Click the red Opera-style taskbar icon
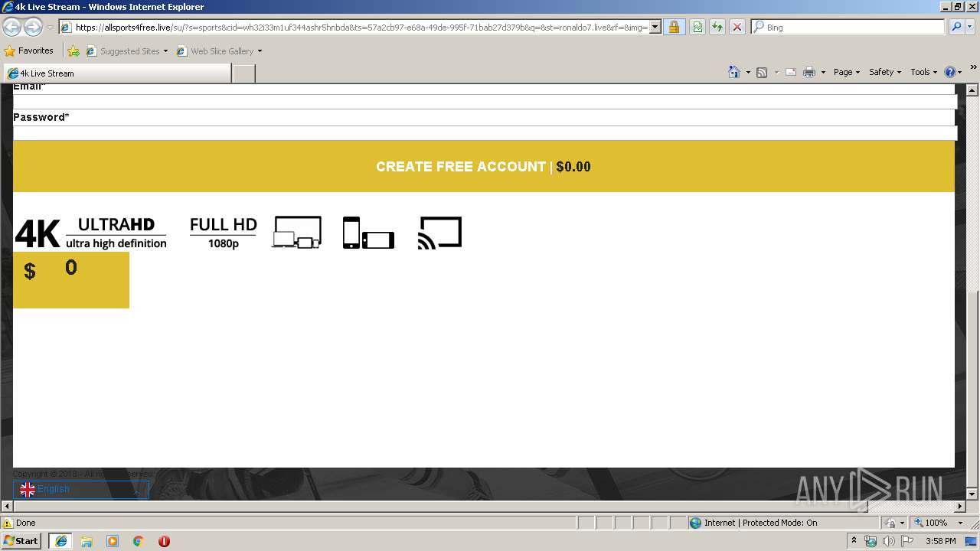This screenshot has width=980, height=551. [164, 540]
